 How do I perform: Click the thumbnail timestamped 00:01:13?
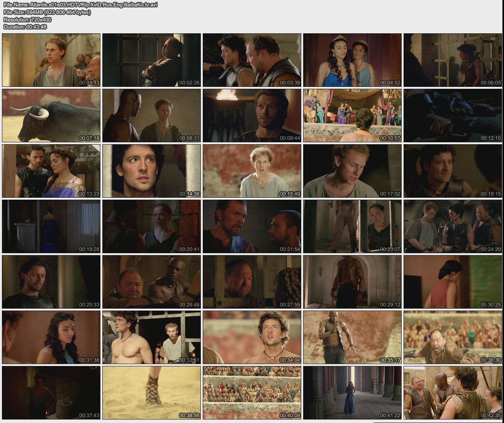pos(51,60)
